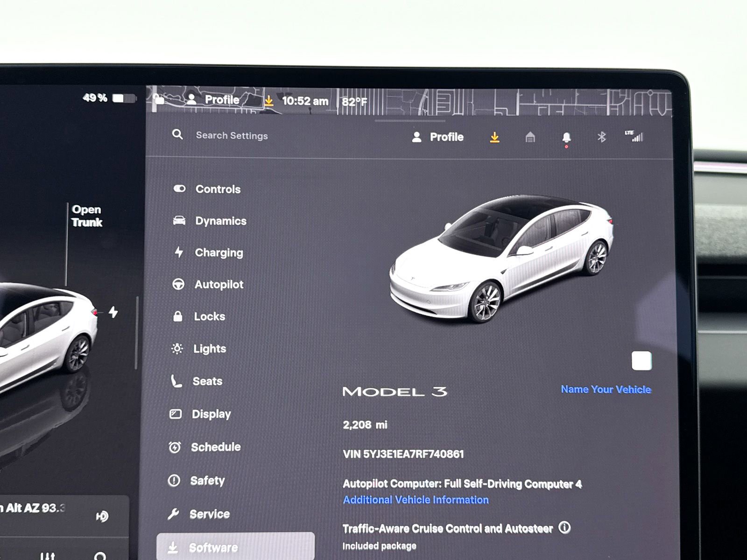Screen dimensions: 747x560
Task: Open the Service settings menu
Action: 198,514
